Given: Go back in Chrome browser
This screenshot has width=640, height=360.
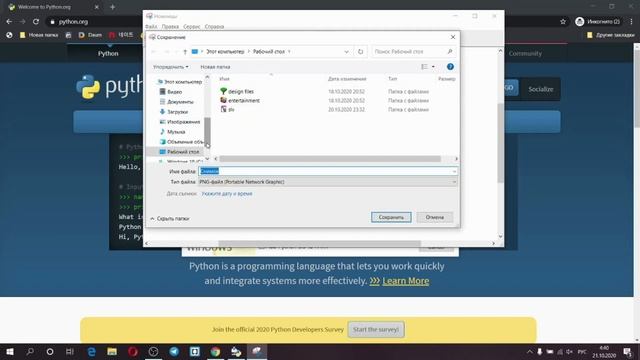Looking at the screenshot, I should tap(9, 22).
